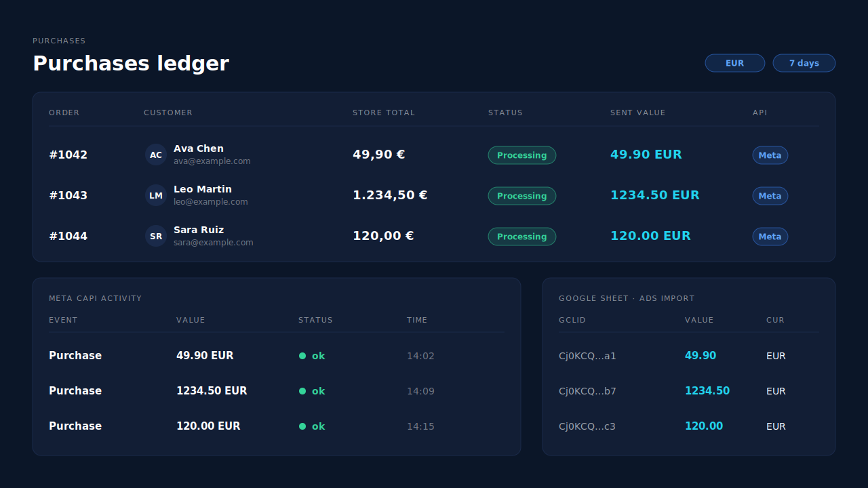868x488 pixels.
Task: Select customer name Leo Martin
Action: click(x=203, y=189)
